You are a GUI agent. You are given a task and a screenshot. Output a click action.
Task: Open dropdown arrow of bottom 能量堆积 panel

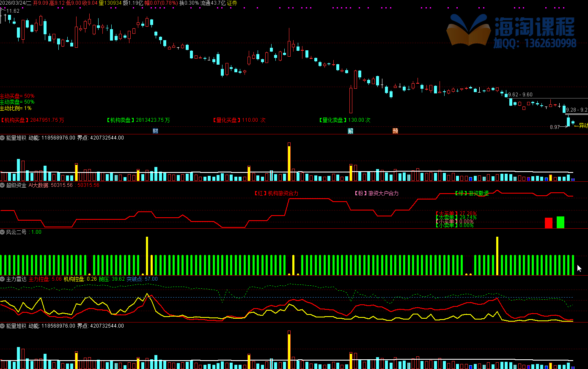(3, 326)
